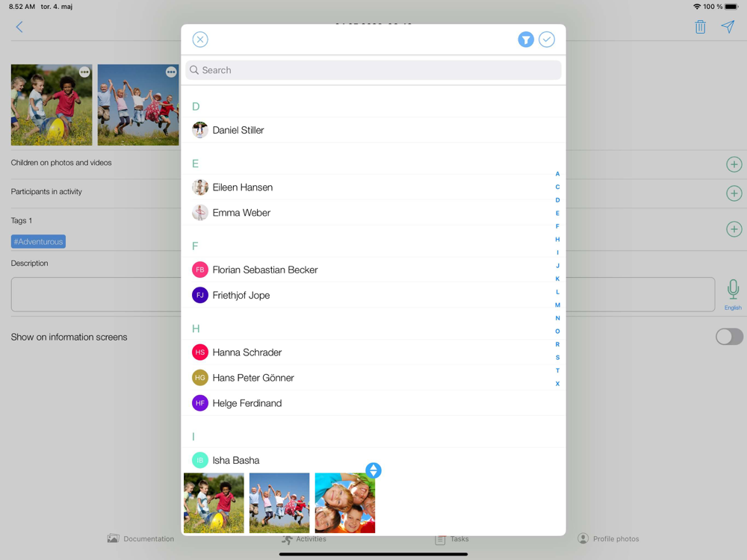
Task: Select Eileen Hansen from the list
Action: pos(373,187)
